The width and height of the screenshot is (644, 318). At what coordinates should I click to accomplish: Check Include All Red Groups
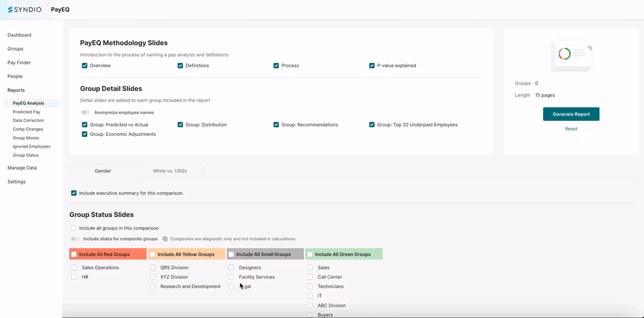coord(74,255)
